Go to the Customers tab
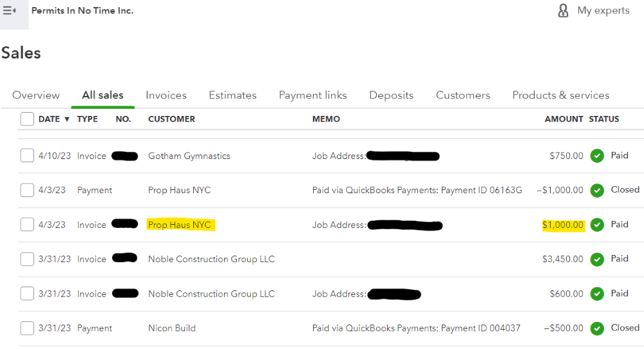The height and width of the screenshot is (349, 644). [462, 95]
